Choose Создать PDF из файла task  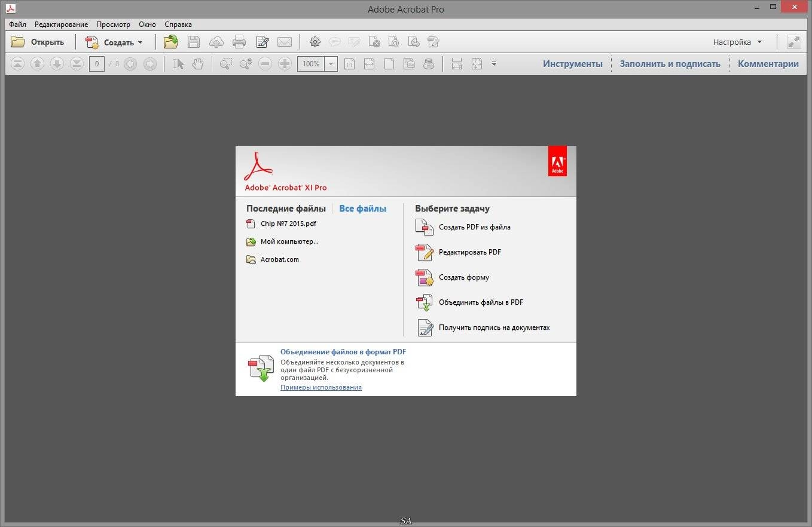(x=463, y=227)
